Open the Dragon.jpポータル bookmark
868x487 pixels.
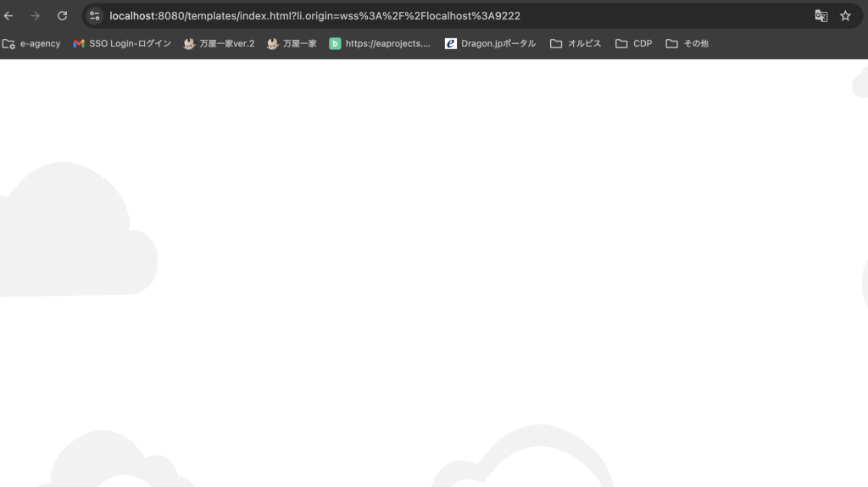point(490,43)
